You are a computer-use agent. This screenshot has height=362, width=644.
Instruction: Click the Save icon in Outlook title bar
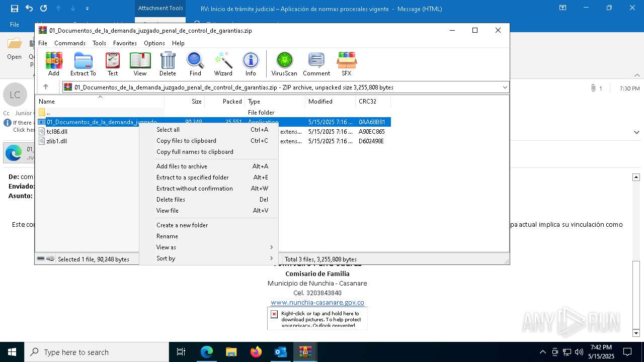click(15, 9)
